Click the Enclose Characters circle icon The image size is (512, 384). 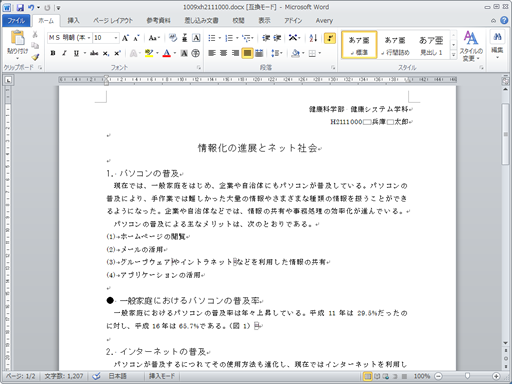tap(196, 53)
